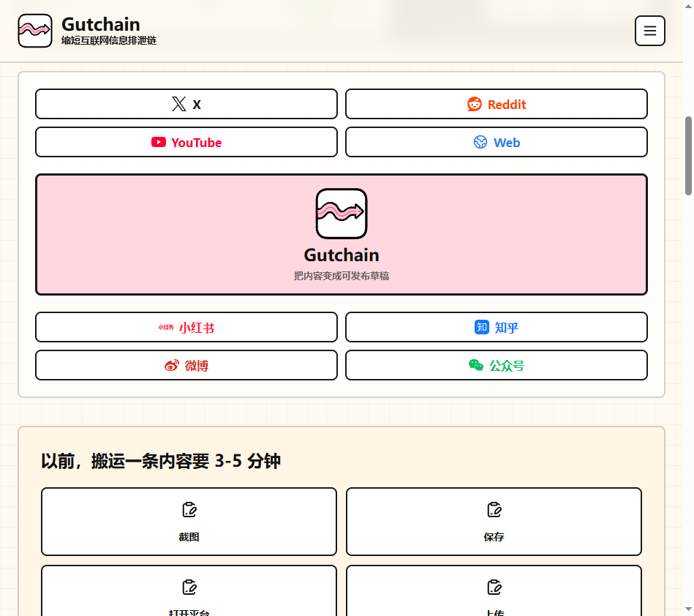
Task: Click the 截图 step card
Action: tap(189, 522)
